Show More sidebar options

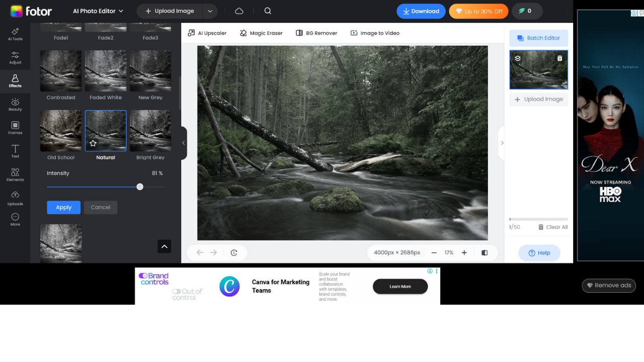pyautogui.click(x=15, y=220)
